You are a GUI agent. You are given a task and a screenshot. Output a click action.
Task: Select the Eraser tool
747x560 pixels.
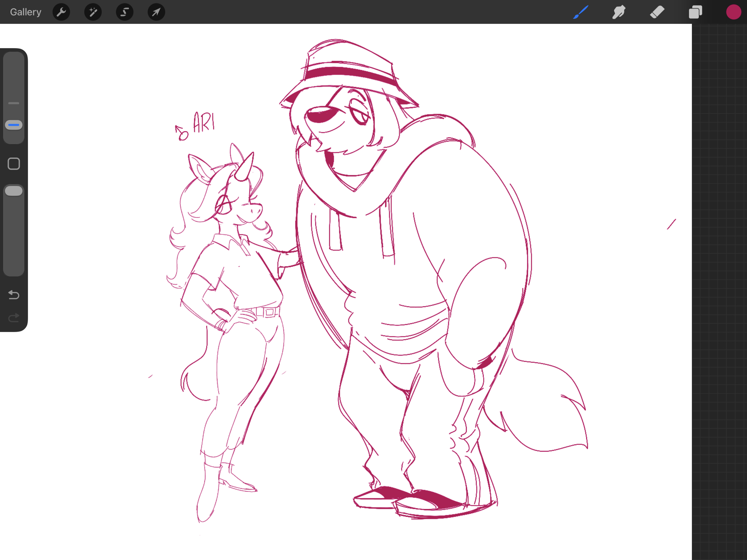coord(657,12)
